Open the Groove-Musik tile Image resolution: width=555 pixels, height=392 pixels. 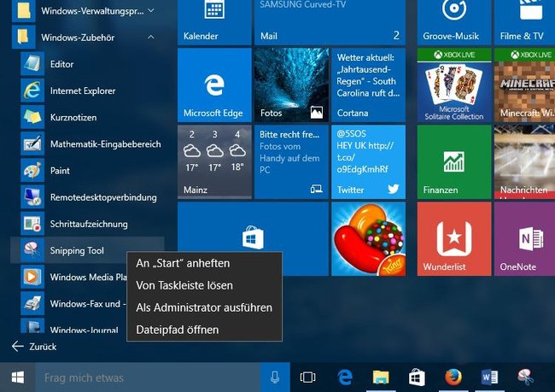(x=454, y=22)
